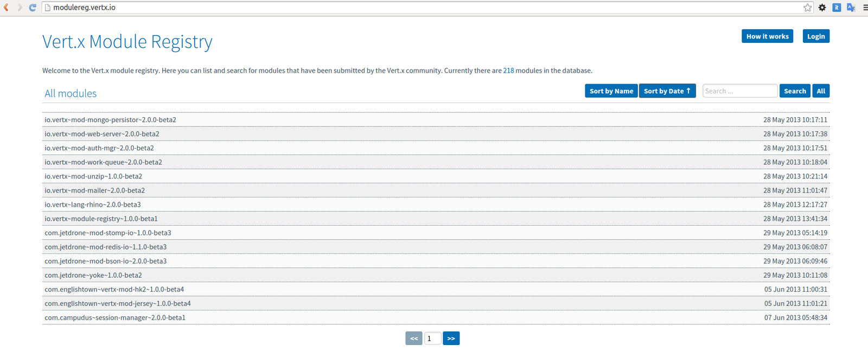This screenshot has width=868, height=351.
Task: Go back with the browser back arrow
Action: click(x=7, y=8)
